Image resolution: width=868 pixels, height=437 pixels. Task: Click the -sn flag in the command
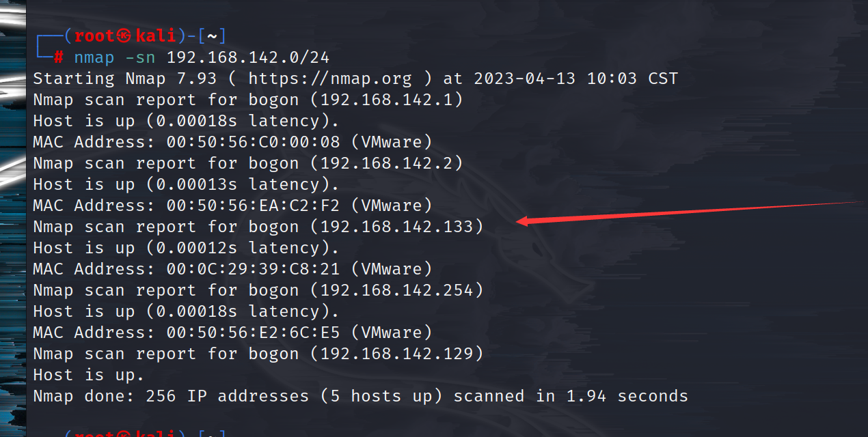click(x=140, y=57)
